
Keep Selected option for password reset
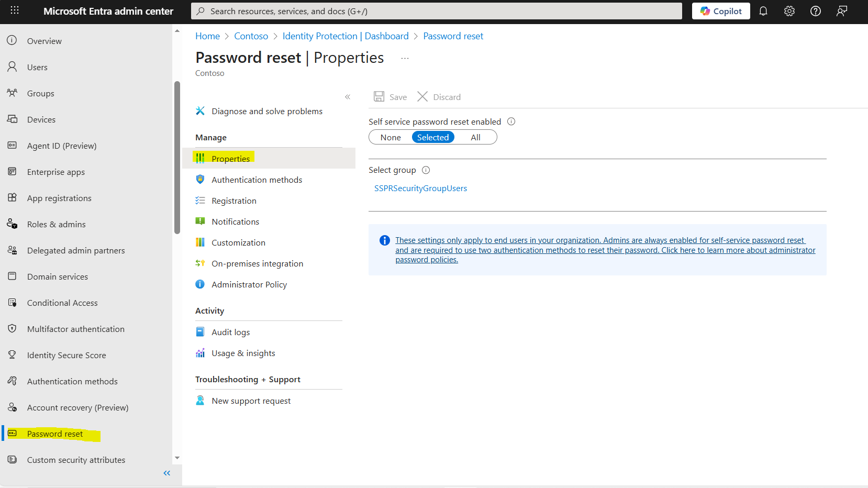pos(433,137)
